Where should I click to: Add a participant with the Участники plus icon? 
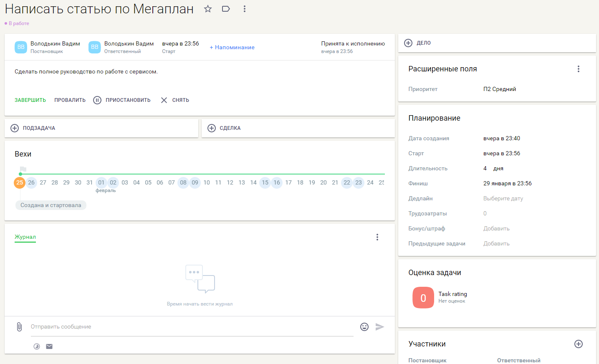(579, 344)
